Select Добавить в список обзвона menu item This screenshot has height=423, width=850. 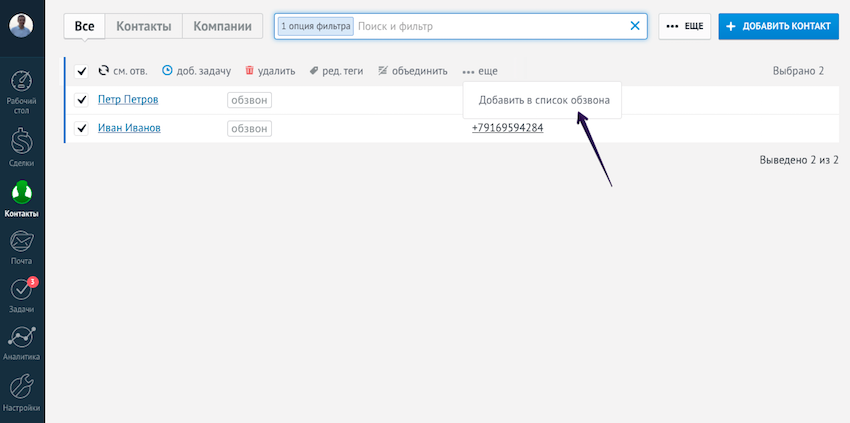[x=543, y=100]
